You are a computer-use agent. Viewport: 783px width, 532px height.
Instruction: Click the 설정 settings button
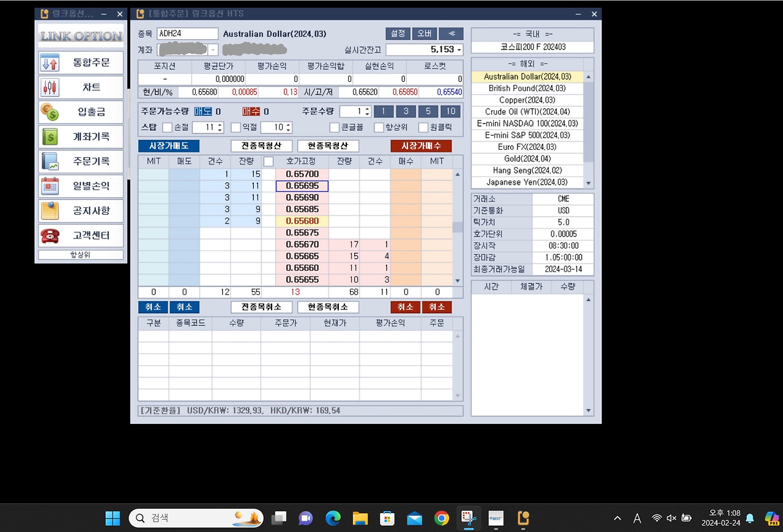pyautogui.click(x=398, y=34)
